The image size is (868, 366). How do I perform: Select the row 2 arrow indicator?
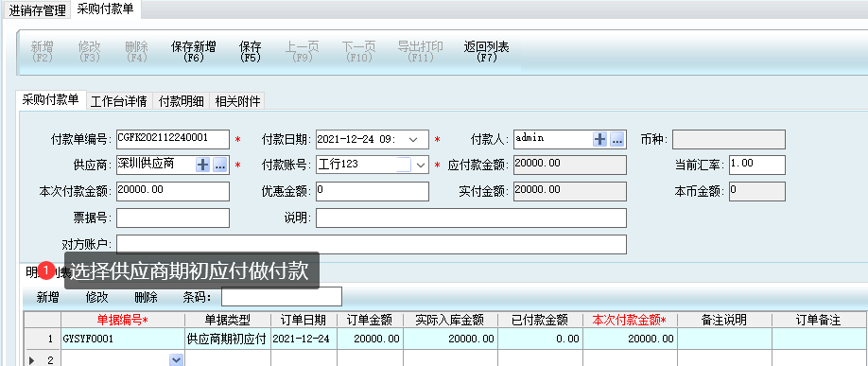click(31, 360)
